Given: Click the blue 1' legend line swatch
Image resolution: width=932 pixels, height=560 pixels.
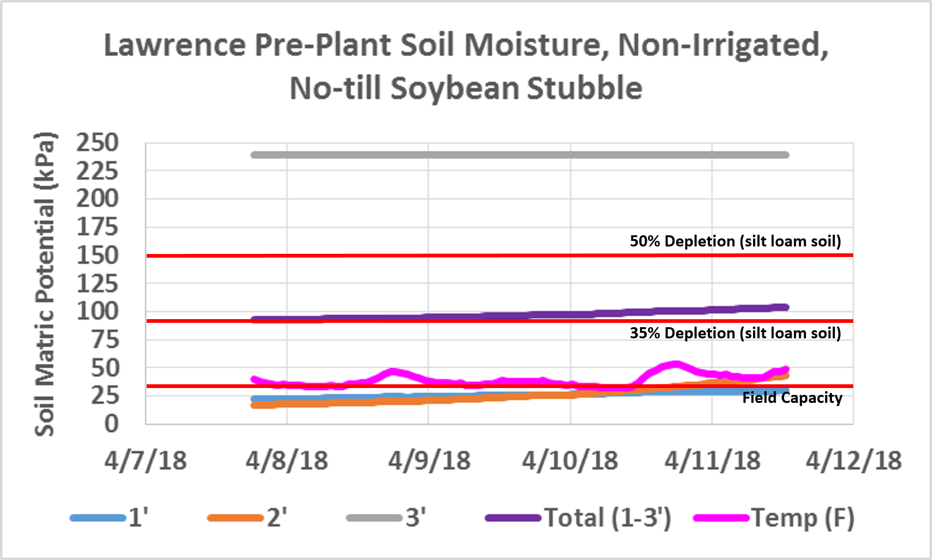Looking at the screenshot, I should (98, 518).
